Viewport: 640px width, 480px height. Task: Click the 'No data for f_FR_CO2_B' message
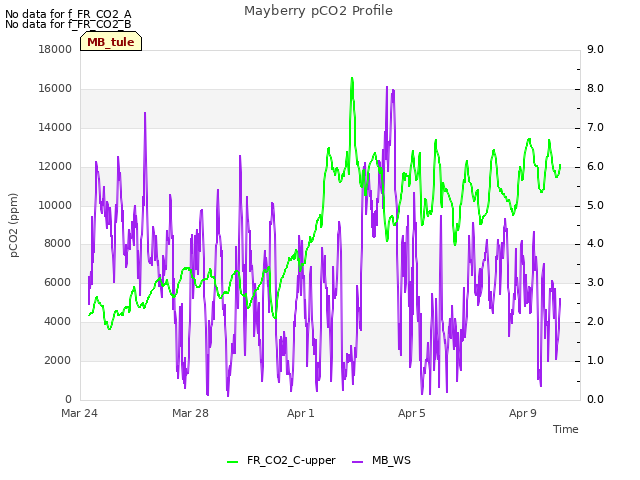click(x=68, y=24)
